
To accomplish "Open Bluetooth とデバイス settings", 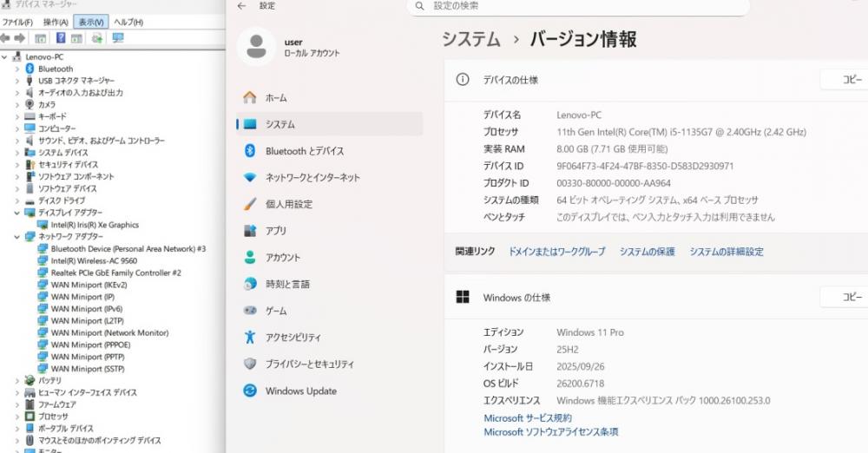I will coord(329,151).
